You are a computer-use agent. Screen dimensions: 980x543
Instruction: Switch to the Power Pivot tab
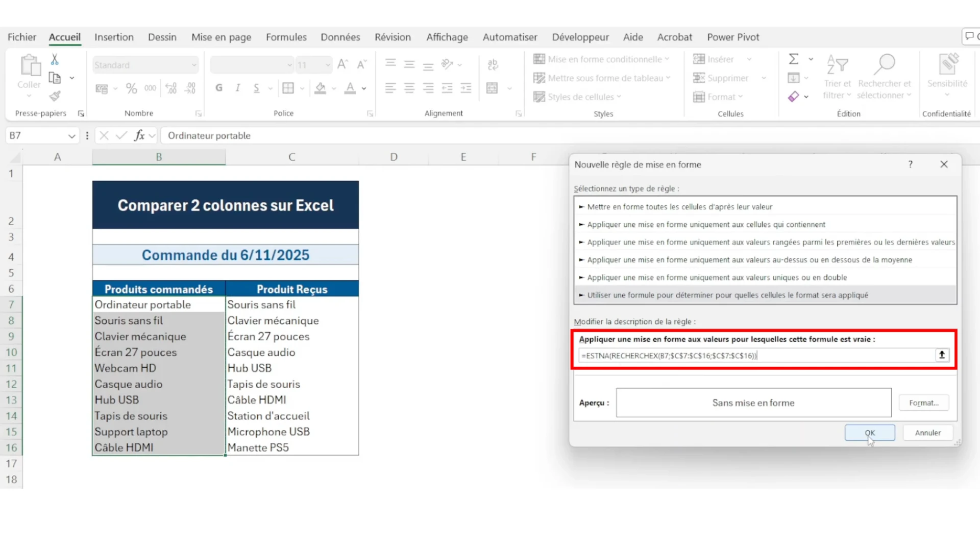click(733, 37)
